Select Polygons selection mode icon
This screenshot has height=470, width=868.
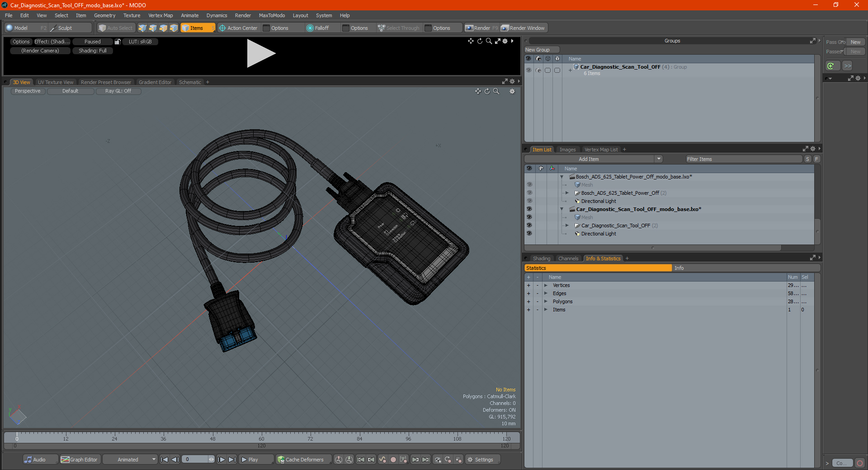163,28
